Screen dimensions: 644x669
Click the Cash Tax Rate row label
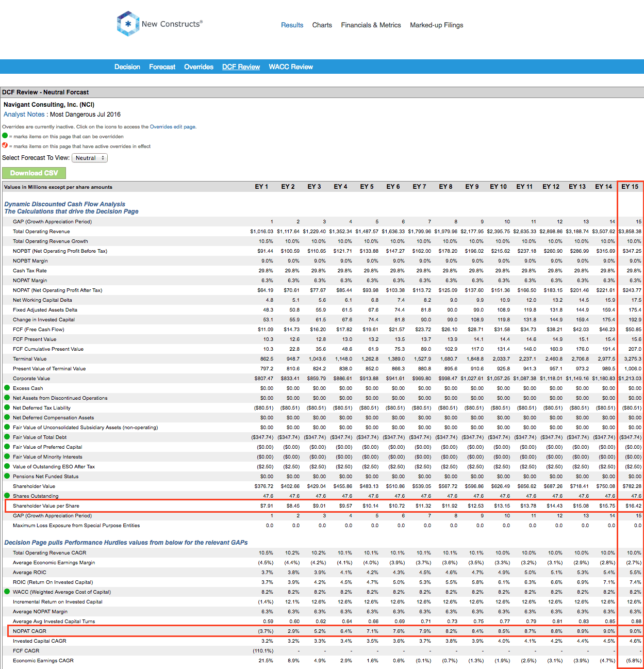click(x=29, y=270)
